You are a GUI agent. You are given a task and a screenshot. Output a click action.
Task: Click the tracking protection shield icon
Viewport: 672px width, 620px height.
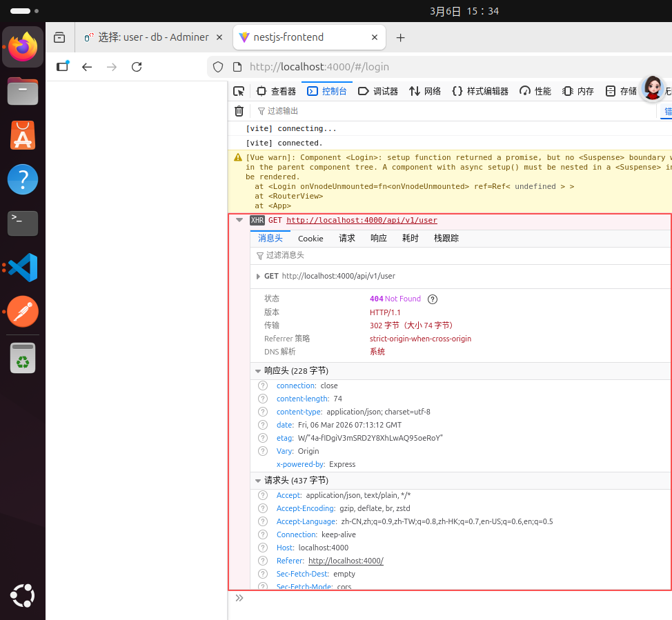218,67
